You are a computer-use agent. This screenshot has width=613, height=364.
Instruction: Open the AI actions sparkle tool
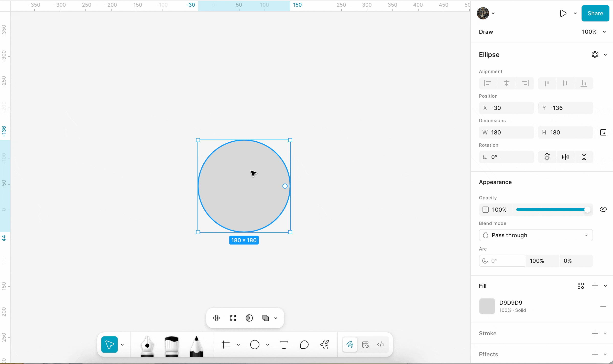pos(325,345)
